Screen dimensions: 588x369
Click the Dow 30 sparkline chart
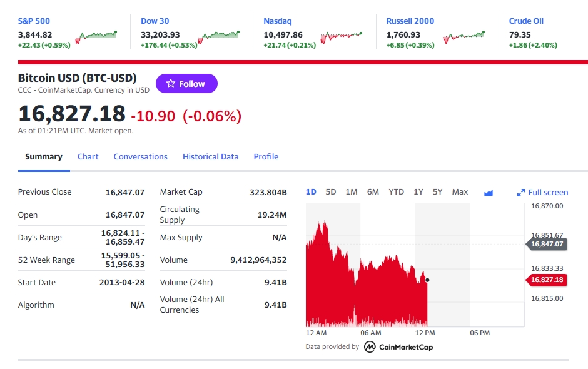coord(219,37)
